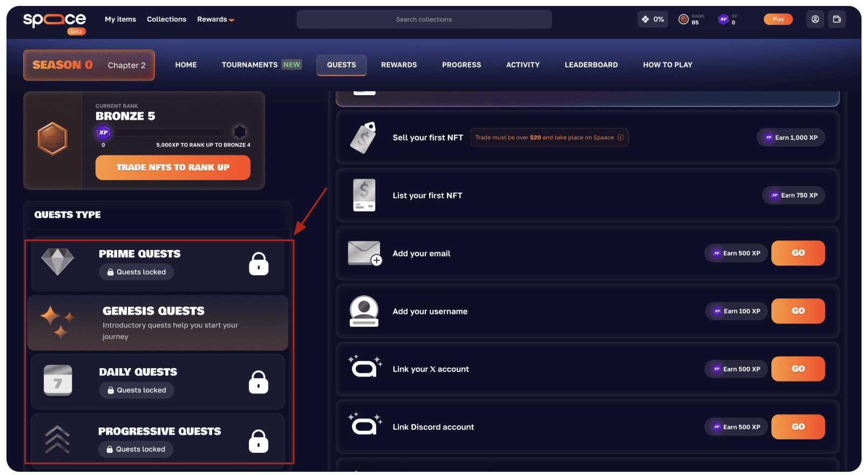Click the lock icon on Daily Quests

tap(259, 382)
